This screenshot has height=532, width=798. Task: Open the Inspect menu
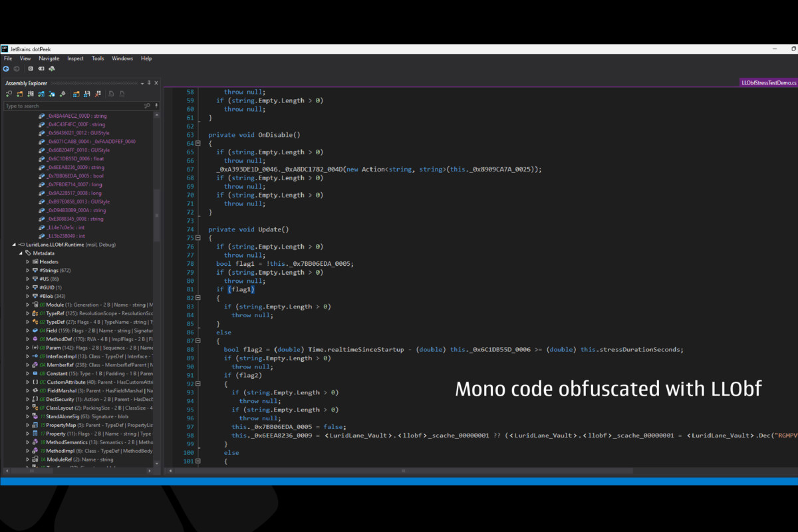point(75,59)
